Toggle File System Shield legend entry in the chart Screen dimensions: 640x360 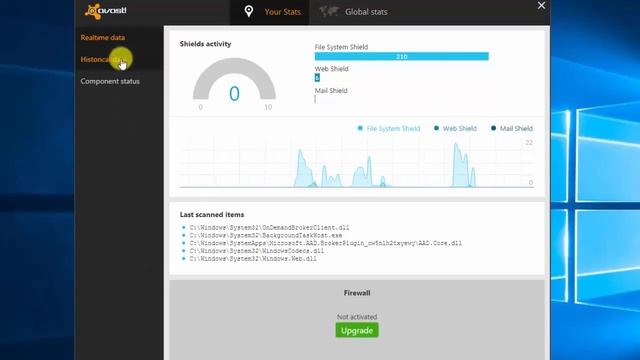(389, 129)
